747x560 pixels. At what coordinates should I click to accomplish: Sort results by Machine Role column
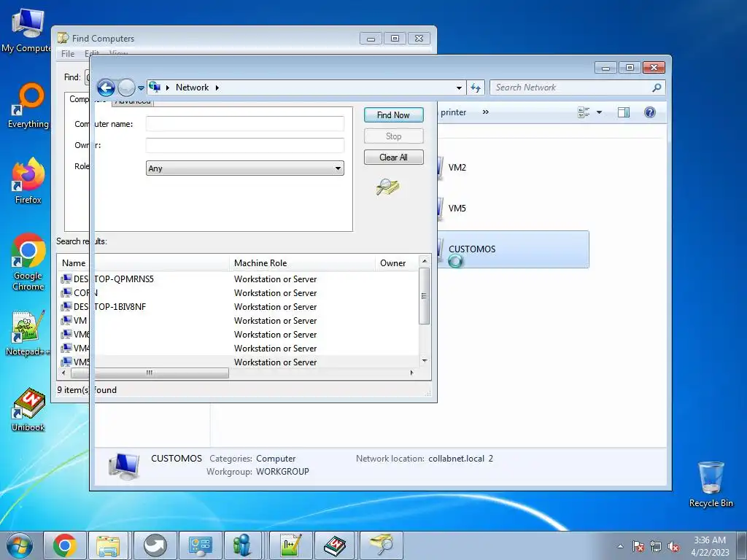coord(302,262)
